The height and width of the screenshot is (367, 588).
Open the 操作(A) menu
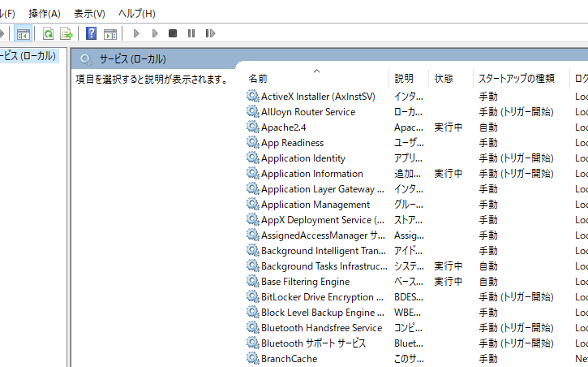pyautogui.click(x=45, y=14)
